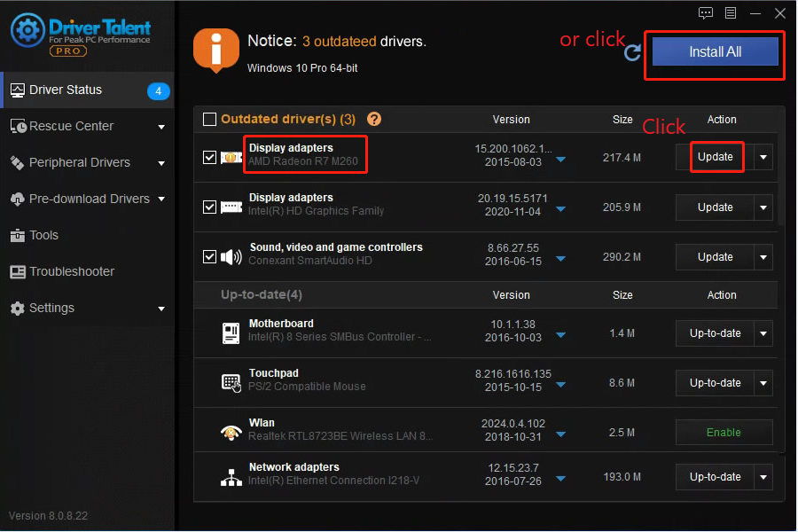The height and width of the screenshot is (532, 798).
Task: Select Driver Status in the sidebar
Action: point(88,90)
